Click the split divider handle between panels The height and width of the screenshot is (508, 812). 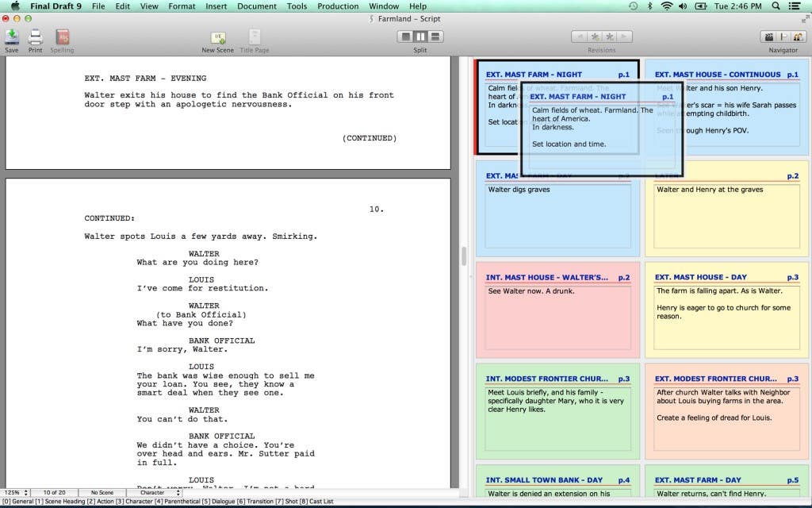coord(462,256)
